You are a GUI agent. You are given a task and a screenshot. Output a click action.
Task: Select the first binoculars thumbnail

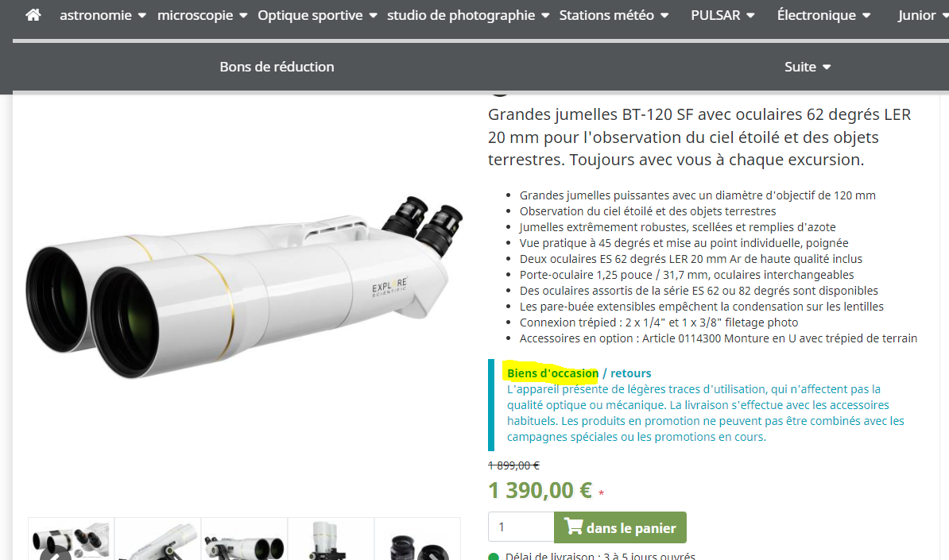click(x=71, y=539)
